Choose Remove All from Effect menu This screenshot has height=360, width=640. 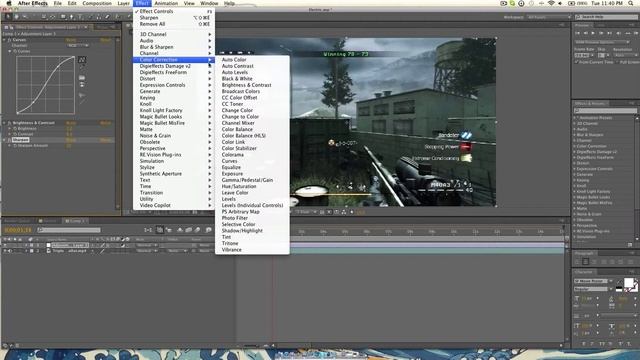coord(174,24)
